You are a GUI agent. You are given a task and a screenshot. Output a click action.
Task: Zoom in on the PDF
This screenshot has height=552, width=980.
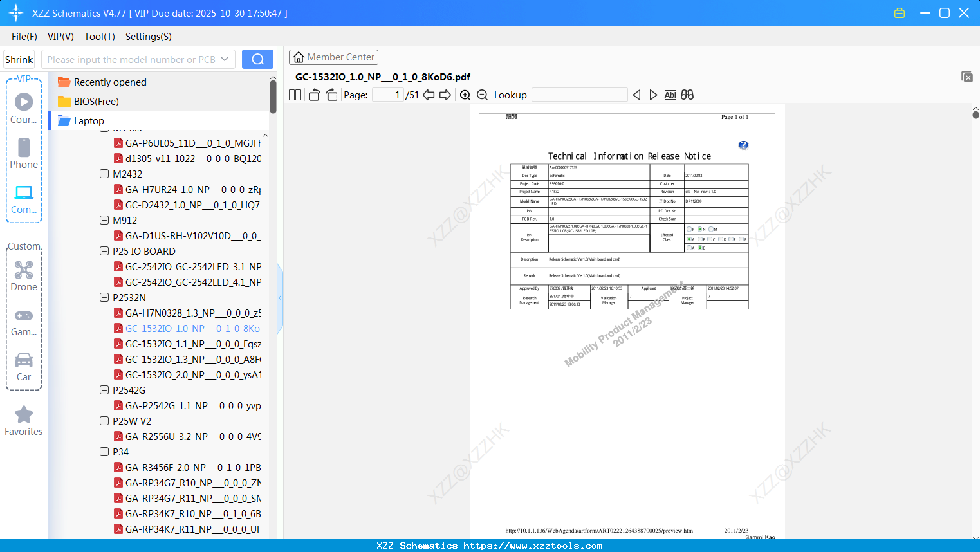pyautogui.click(x=465, y=95)
